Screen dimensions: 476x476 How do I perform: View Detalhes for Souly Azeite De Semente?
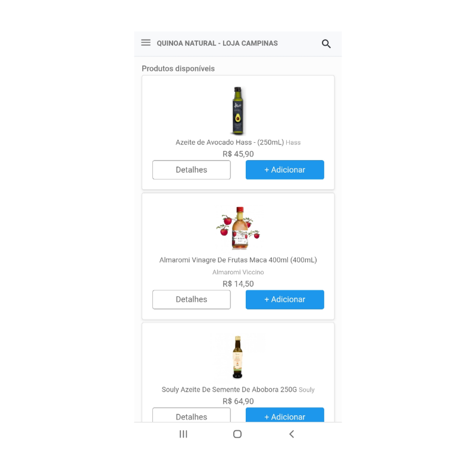point(192,415)
